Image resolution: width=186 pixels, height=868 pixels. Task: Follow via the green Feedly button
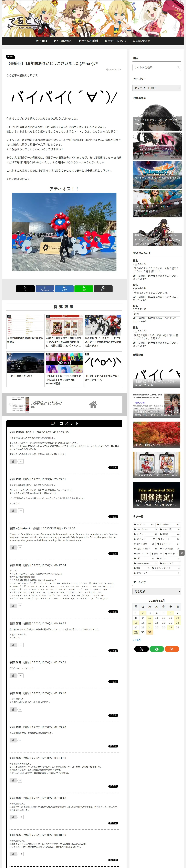pyautogui.click(x=157, y=649)
